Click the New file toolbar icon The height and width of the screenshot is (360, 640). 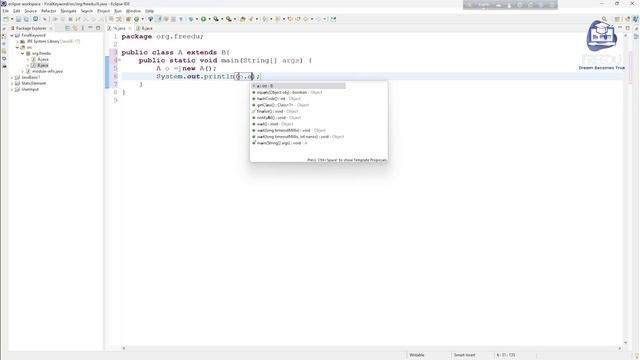[6, 19]
